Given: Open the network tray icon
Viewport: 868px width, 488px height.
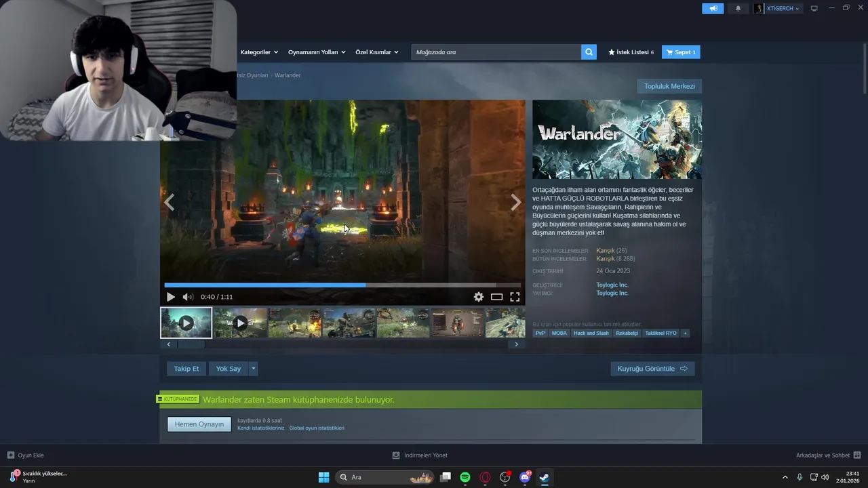Looking at the screenshot, I should [814, 477].
